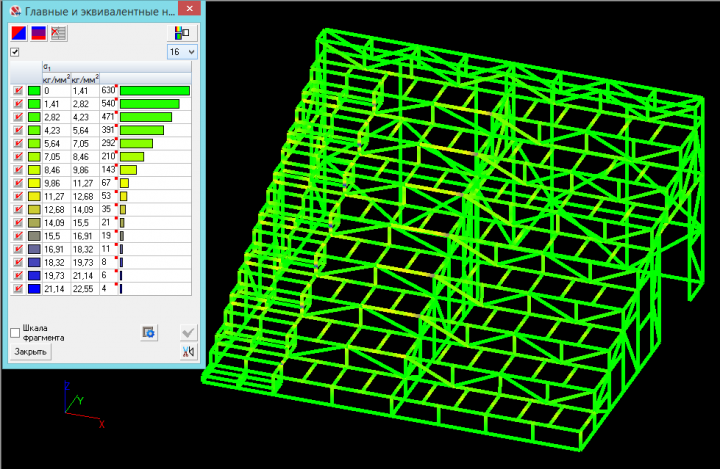Uncheck the 0 – 1,41 range row
Viewport: 720px width, 469px height.
point(18,90)
